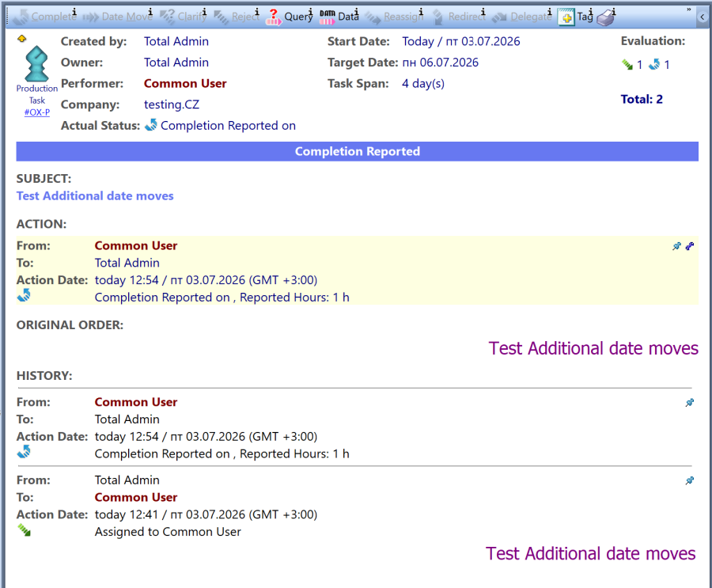Screen dimensions: 712x588
Task: Pin the first history entry
Action: (689, 402)
